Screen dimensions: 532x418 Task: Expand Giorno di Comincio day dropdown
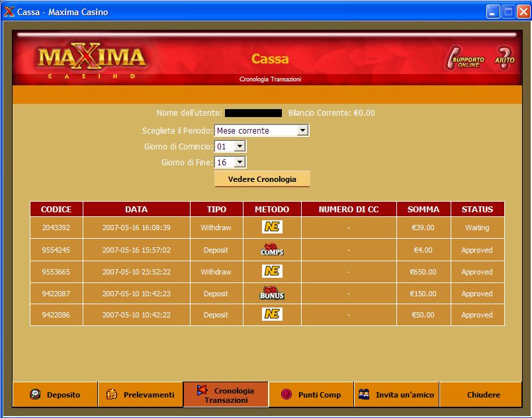pos(230,146)
